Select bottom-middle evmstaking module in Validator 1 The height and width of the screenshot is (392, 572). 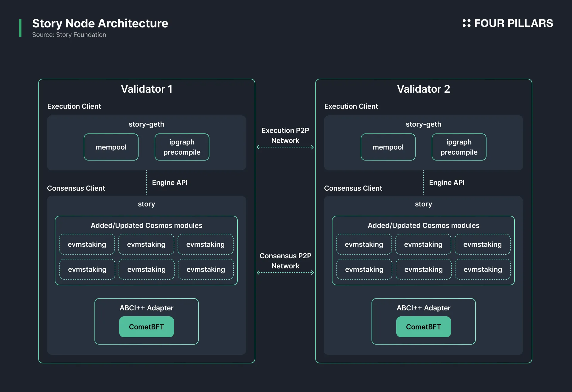pos(147,269)
